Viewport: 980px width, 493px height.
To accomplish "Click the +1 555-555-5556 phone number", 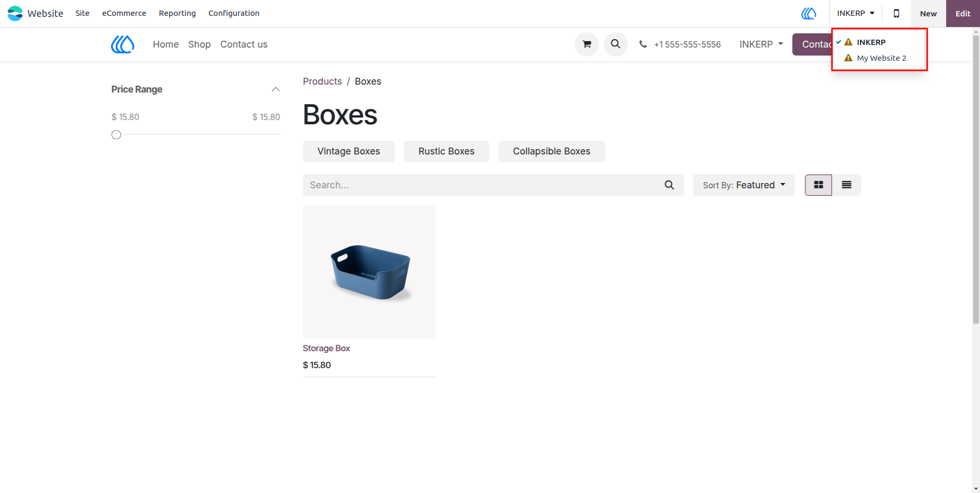I will [687, 44].
